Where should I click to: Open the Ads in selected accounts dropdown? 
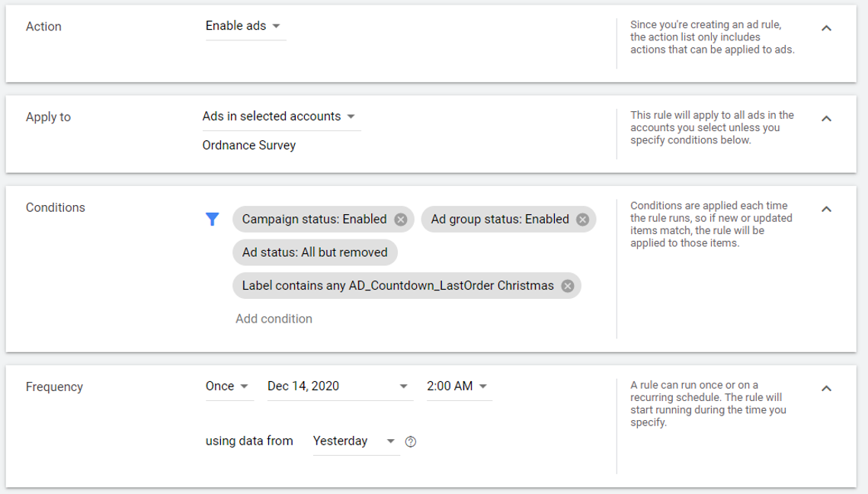pyautogui.click(x=281, y=117)
